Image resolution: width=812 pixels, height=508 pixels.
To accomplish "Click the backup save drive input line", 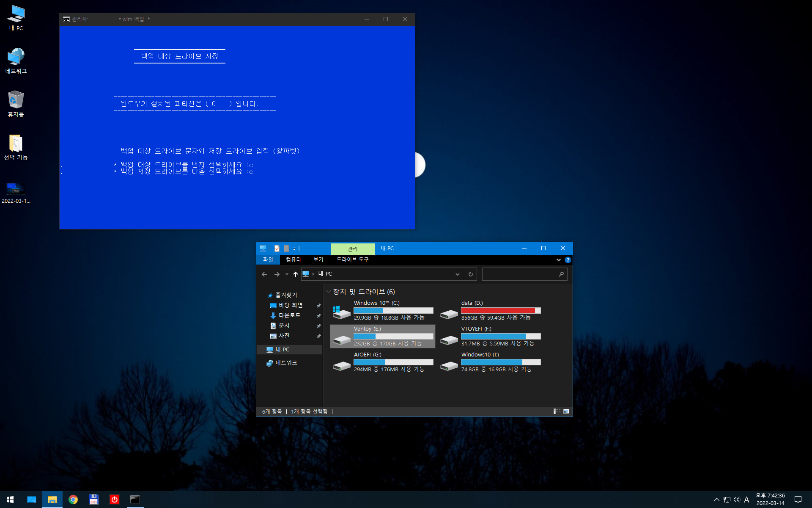I will (183, 171).
